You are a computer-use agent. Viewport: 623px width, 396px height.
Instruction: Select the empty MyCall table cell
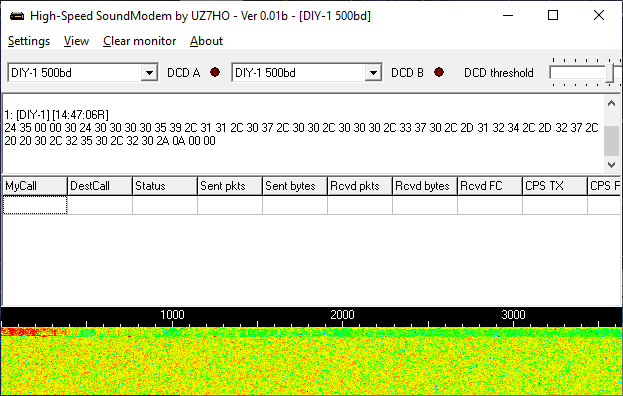click(x=35, y=205)
